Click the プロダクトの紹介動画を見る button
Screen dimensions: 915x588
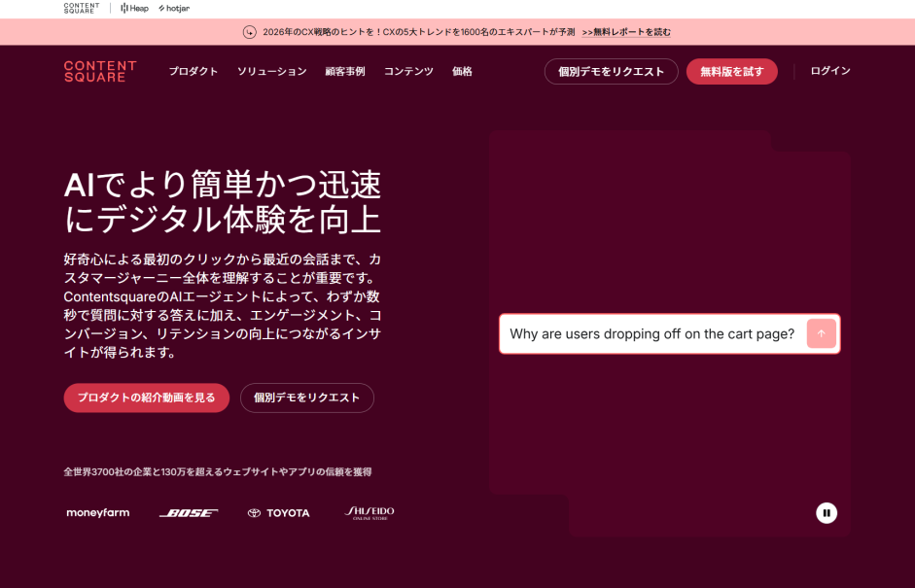point(147,398)
